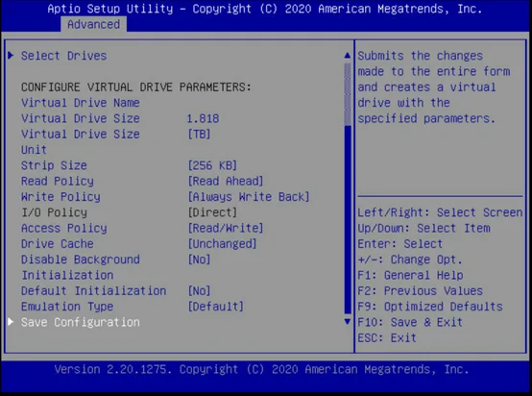Image resolution: width=532 pixels, height=396 pixels.
Task: Select the Write Policy label
Action: pos(60,197)
